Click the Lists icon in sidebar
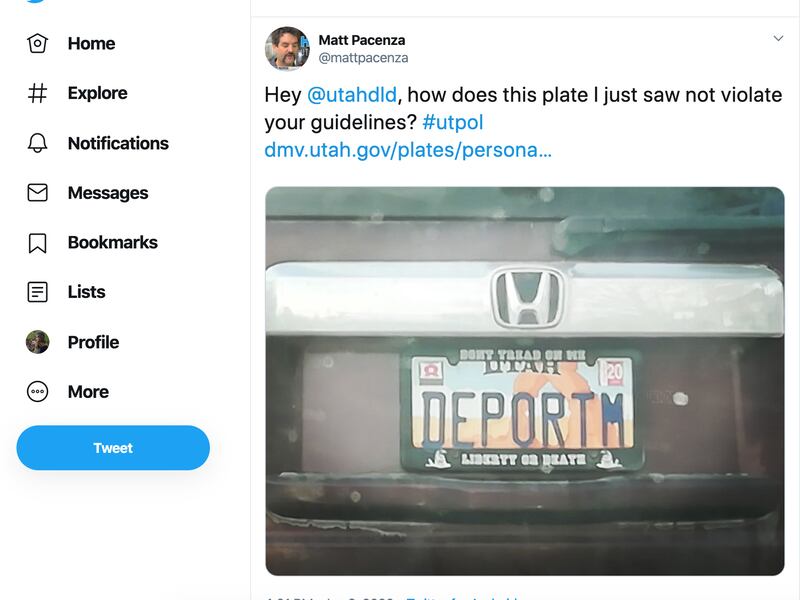Image resolution: width=800 pixels, height=600 pixels. click(37, 292)
